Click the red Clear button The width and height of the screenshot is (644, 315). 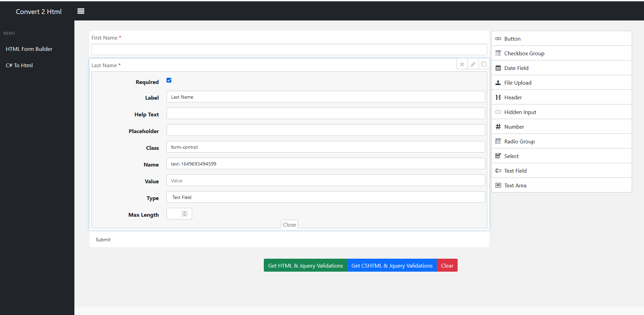(447, 265)
